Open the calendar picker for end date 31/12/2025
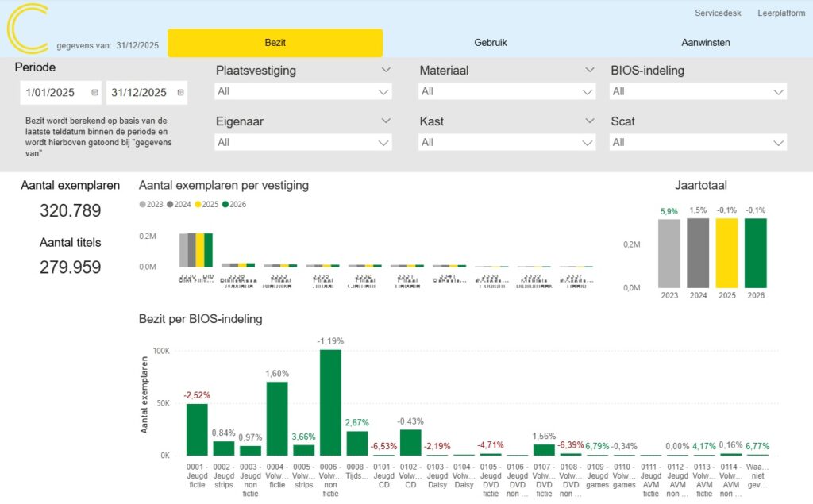This screenshot has width=813, height=504. 180,93
